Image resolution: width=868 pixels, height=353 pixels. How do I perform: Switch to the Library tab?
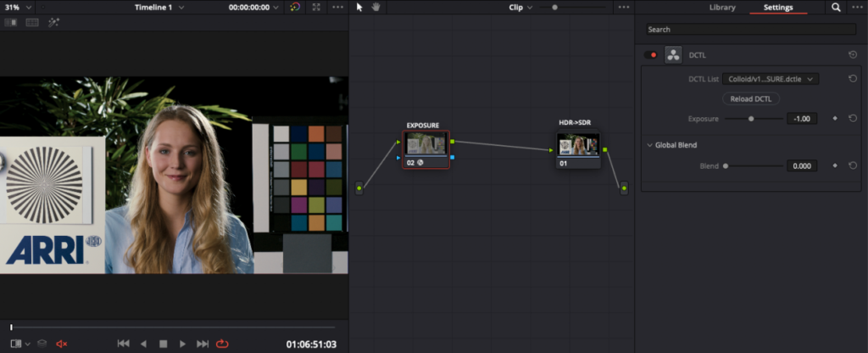tap(722, 7)
